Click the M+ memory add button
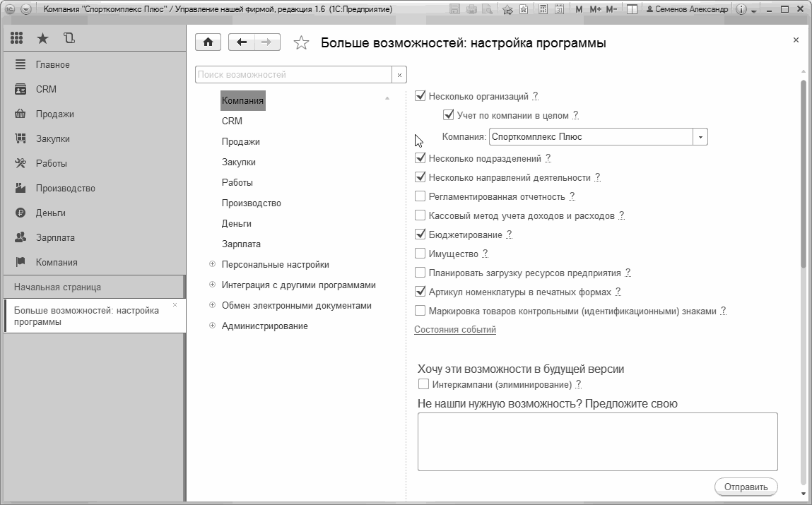The height and width of the screenshot is (505, 812). 595,9
